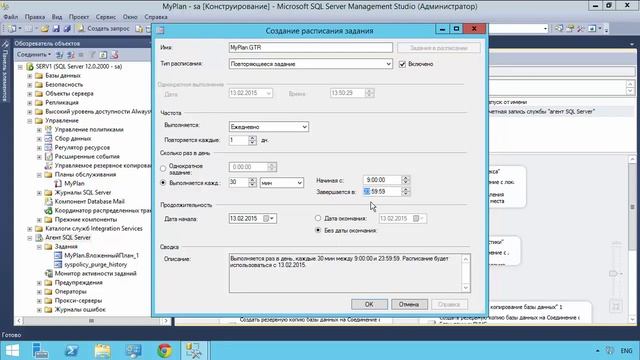This screenshot has width=640, height=360.
Task: Click the Save icon in main toolbar
Action: point(56,29)
